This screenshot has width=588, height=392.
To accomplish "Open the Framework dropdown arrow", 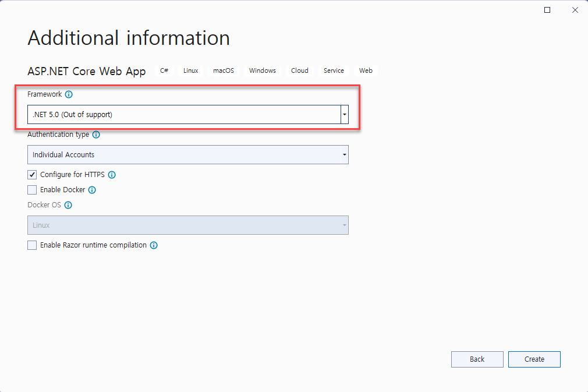I will coord(344,115).
